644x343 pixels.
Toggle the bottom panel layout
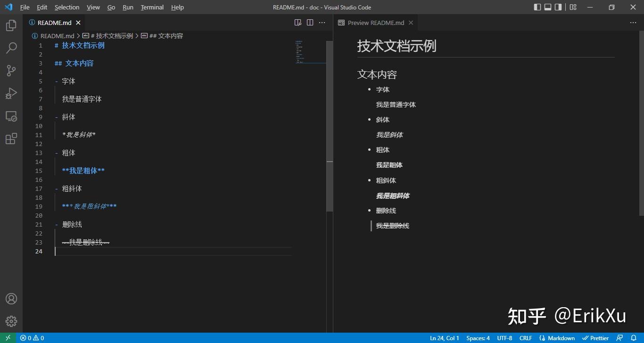[548, 7]
